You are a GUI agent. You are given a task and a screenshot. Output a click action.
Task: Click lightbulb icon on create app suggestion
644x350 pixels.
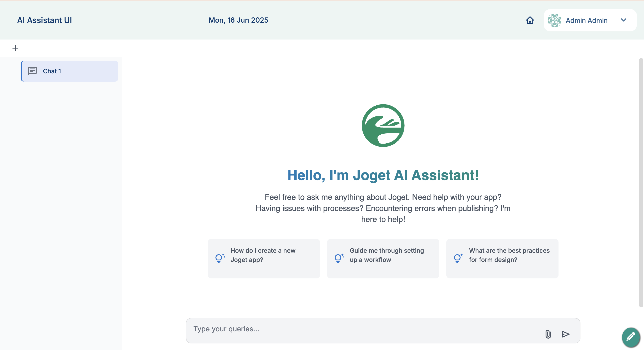219,258
